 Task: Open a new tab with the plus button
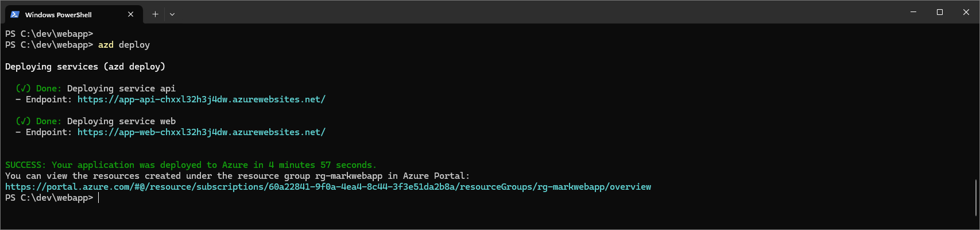(x=155, y=14)
